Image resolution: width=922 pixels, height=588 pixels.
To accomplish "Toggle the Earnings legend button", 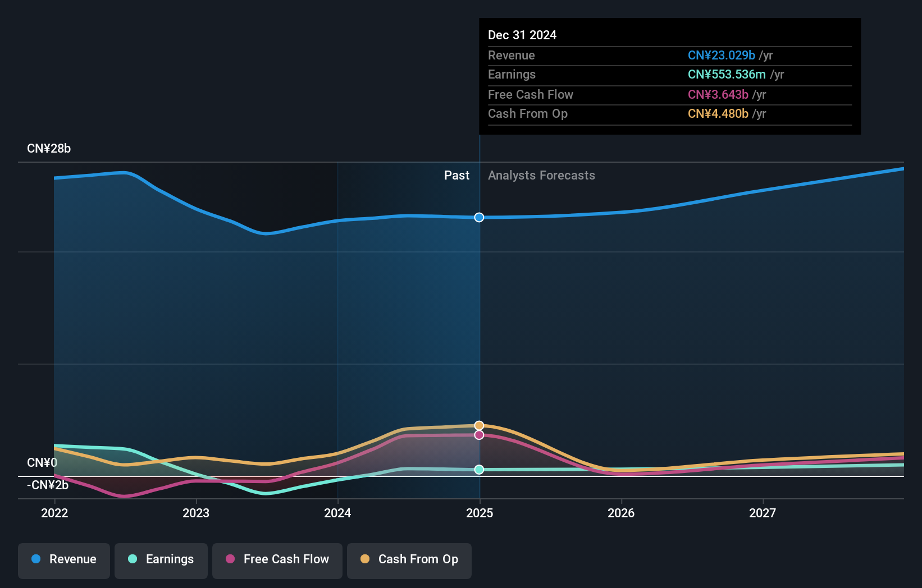I will pos(161,561).
